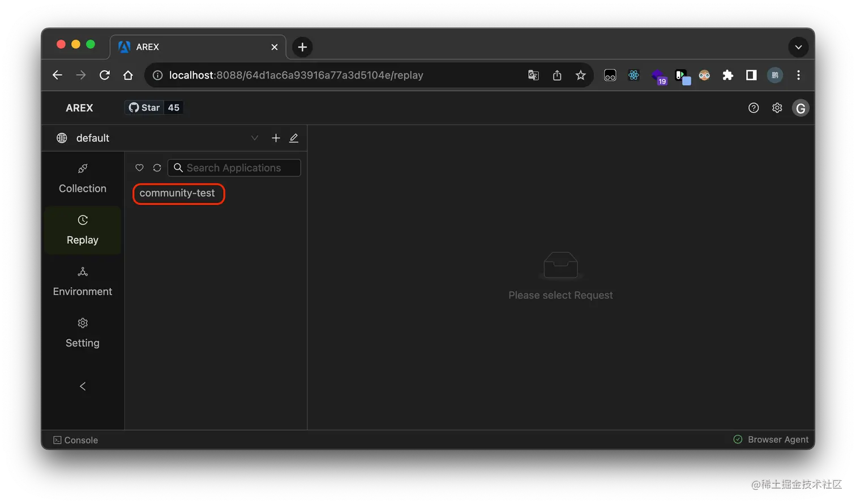
Task: Refresh the applications list
Action: [x=157, y=168]
